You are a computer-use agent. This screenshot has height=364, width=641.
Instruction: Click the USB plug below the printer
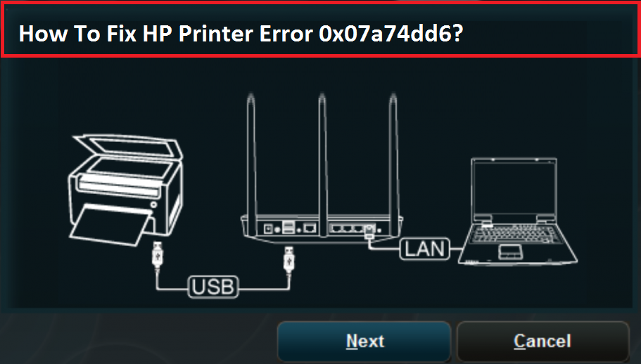[x=158, y=255]
